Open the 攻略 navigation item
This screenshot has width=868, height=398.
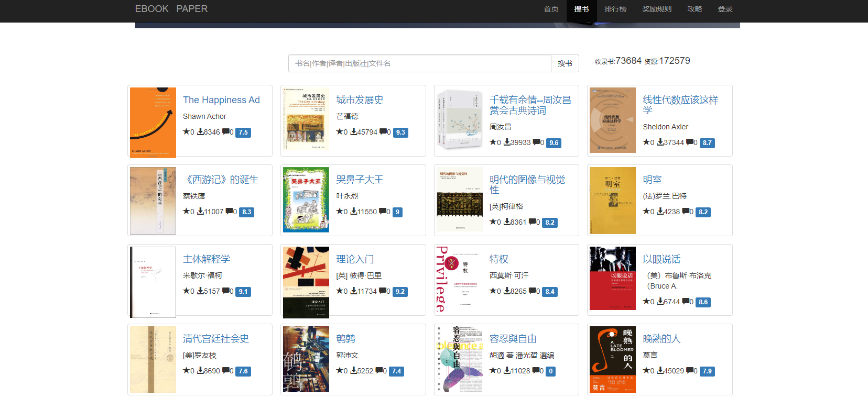click(695, 9)
